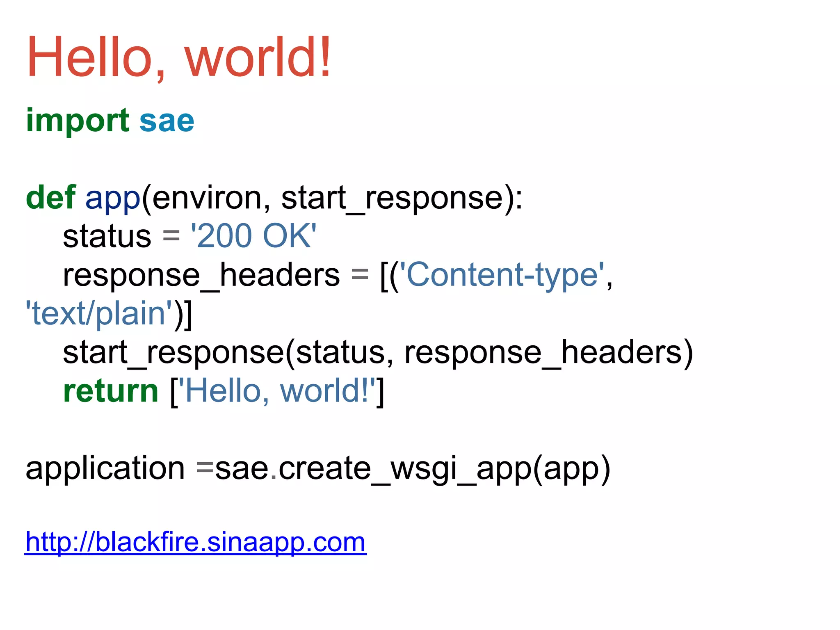Click the 'application =sae.create_wsgi_app(app)' line
Image resolution: width=840 pixels, height=630 pixels.
pyautogui.click(x=318, y=468)
